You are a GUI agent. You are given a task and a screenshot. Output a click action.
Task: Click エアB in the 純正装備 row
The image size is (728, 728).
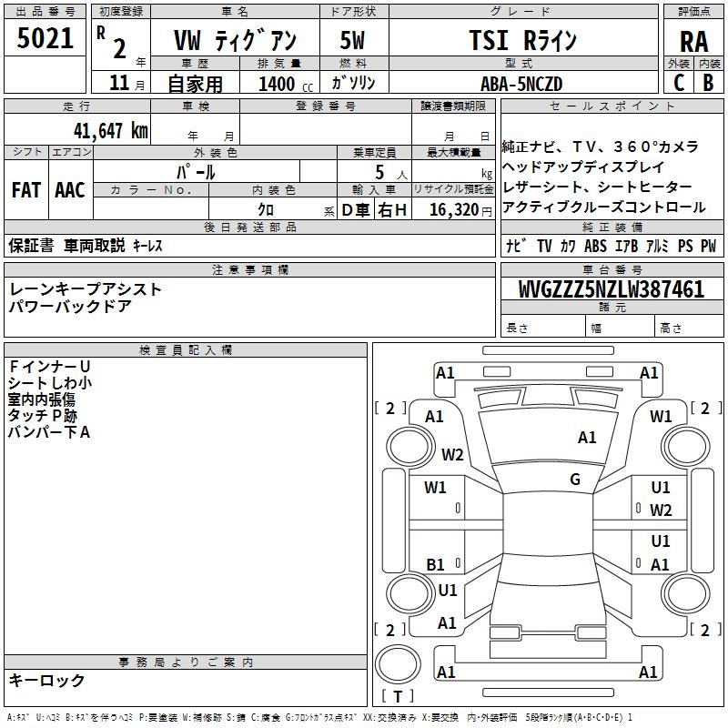[626, 246]
